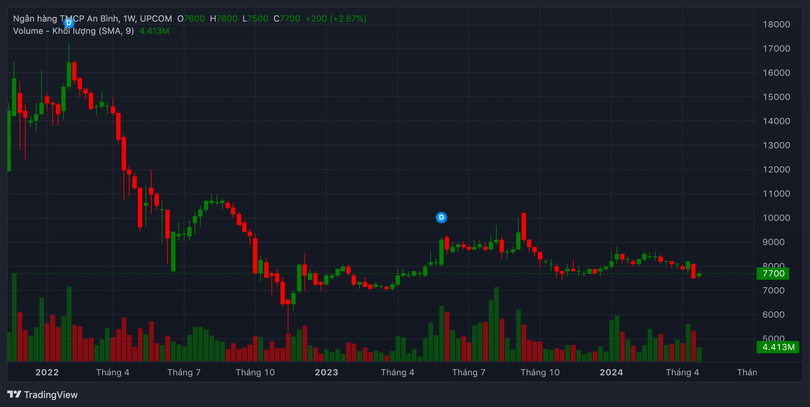Screen dimensions: 810x407
Task: Click the blue D marker overlapping the title
Action: coord(69,21)
